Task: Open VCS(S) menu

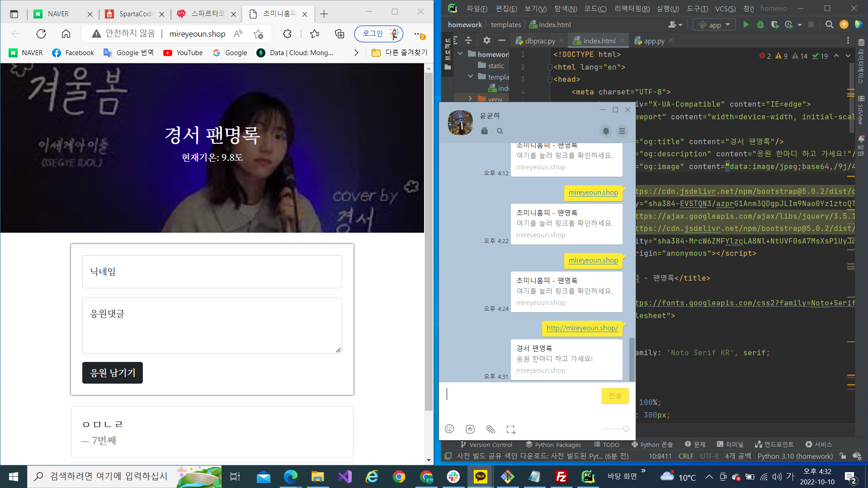Action: click(x=725, y=9)
